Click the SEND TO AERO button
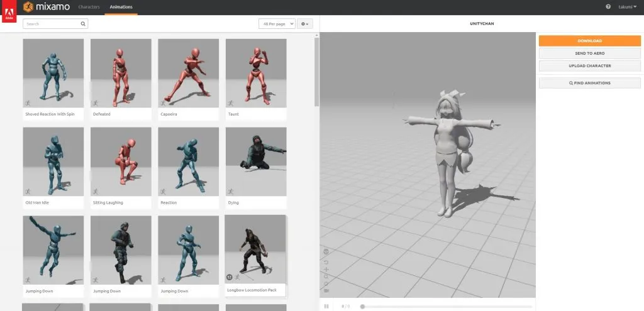Viewport: 644px width, 311px height. click(x=590, y=53)
